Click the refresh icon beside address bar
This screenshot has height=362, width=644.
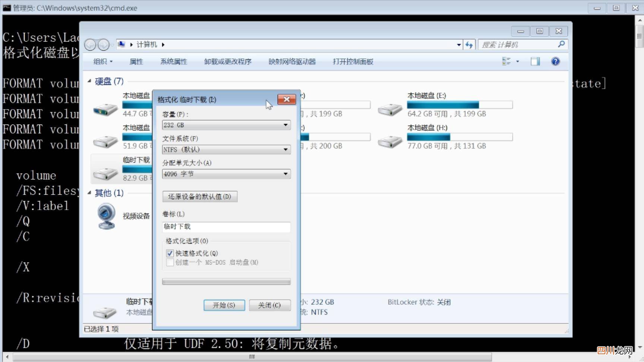pyautogui.click(x=469, y=45)
